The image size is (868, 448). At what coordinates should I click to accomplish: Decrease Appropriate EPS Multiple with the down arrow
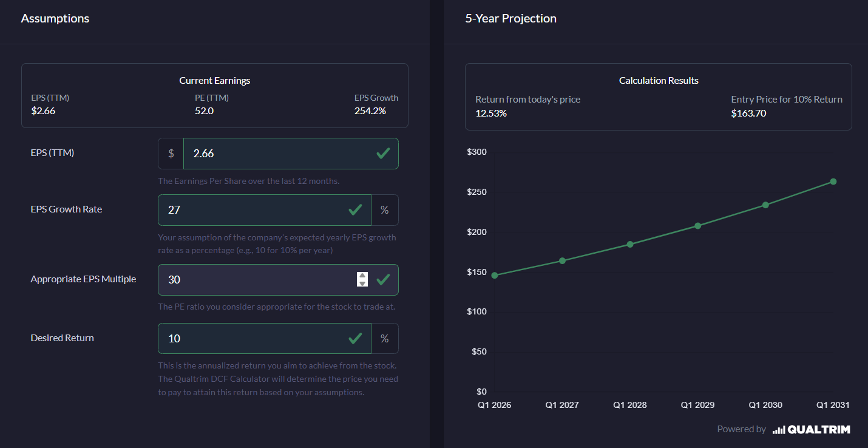coord(362,283)
